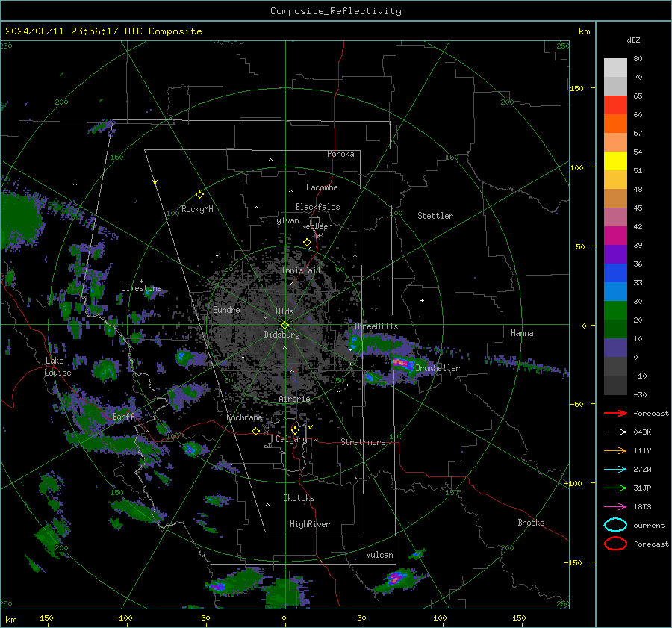
Task: Click the Drumheller city label
Action: click(438, 368)
